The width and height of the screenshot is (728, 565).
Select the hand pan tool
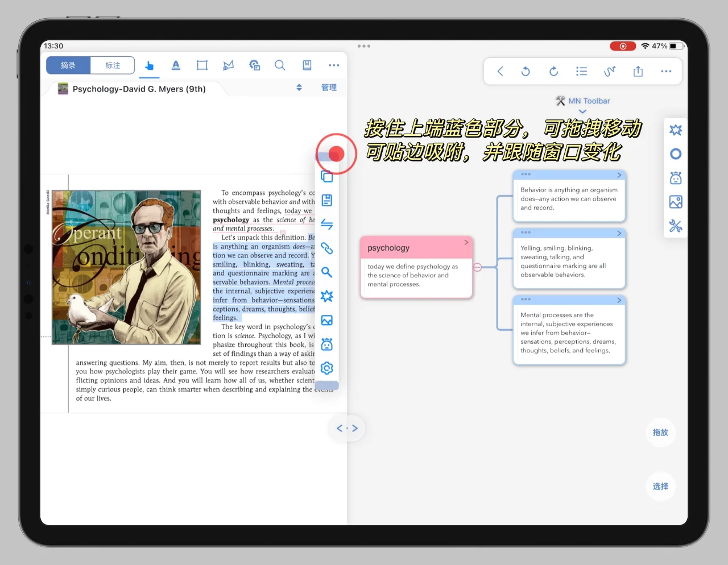click(x=149, y=65)
